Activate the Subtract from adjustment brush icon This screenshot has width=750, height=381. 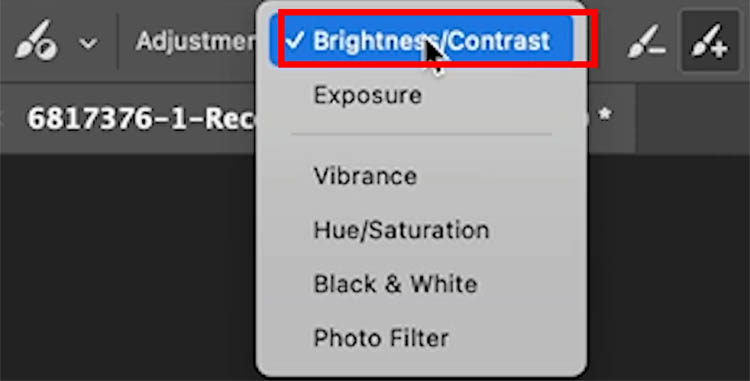(647, 42)
